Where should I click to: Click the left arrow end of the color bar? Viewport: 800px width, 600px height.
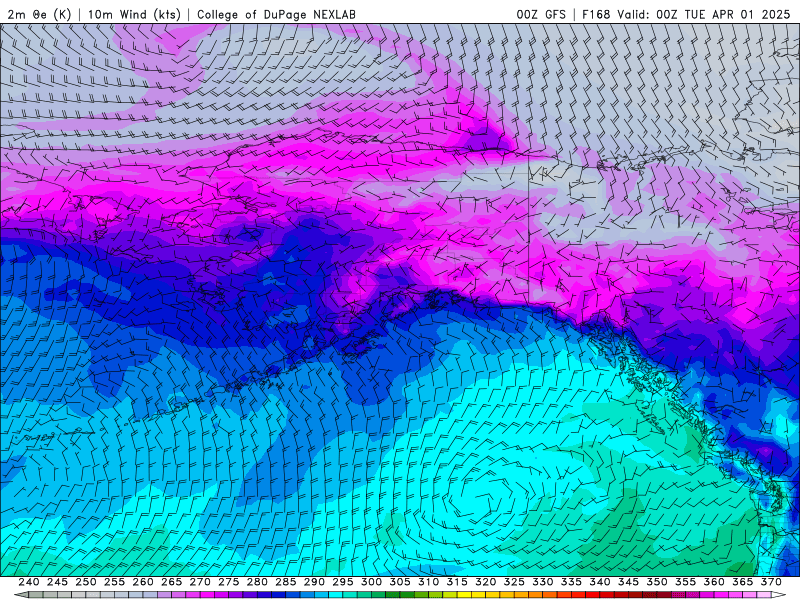[x=21, y=595]
